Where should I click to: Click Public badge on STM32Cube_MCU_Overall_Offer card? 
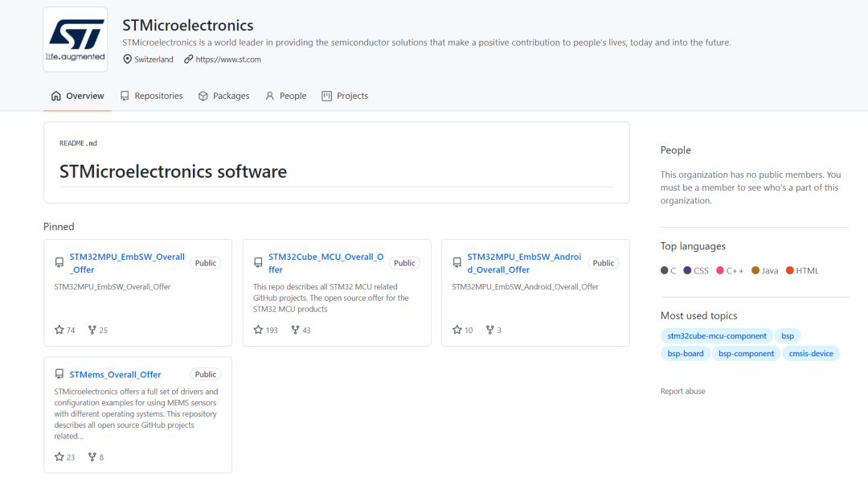pos(404,263)
